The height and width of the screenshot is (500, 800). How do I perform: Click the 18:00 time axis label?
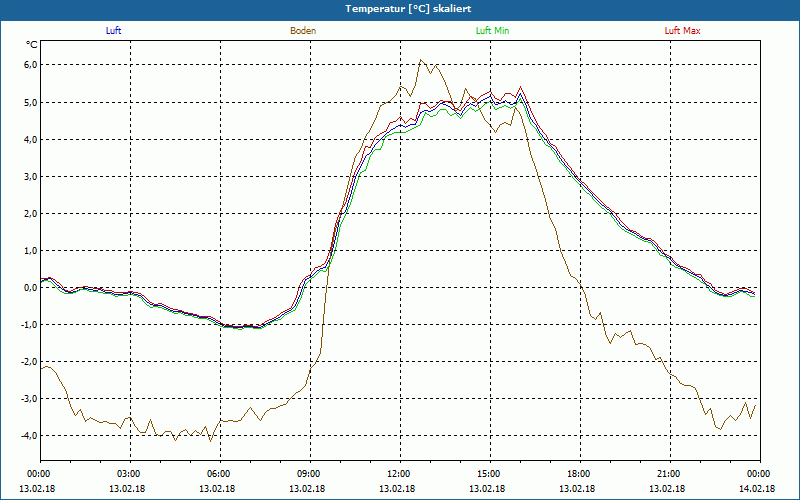tap(580, 474)
